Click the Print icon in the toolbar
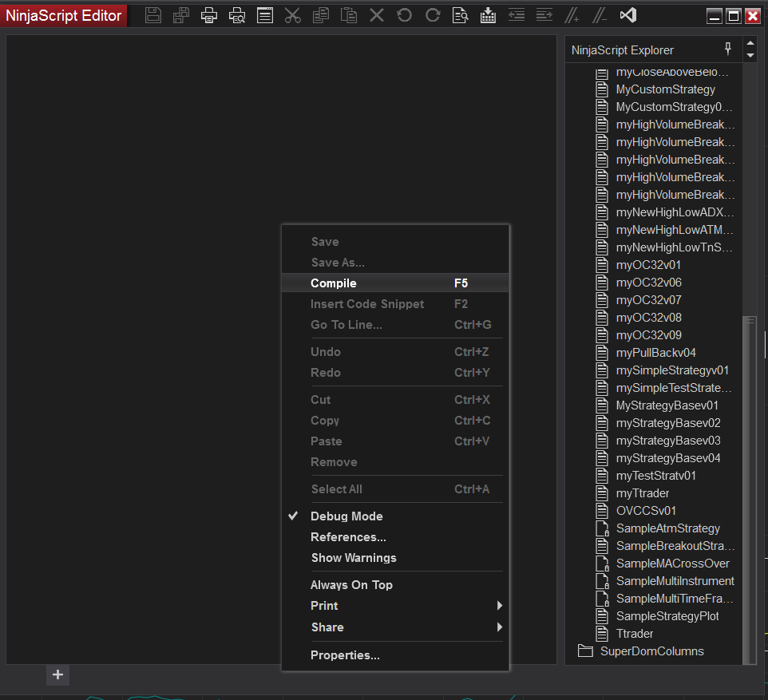This screenshot has height=700, width=768. [209, 15]
